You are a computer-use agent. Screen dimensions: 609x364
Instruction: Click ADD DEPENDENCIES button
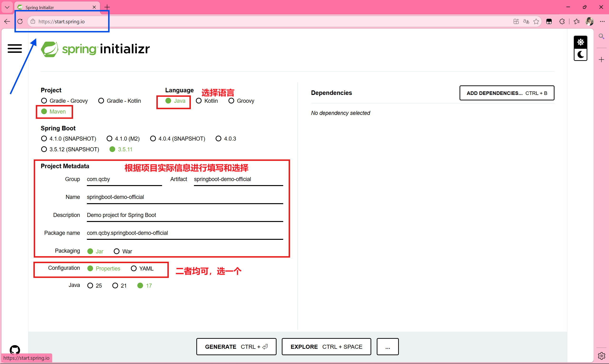507,93
